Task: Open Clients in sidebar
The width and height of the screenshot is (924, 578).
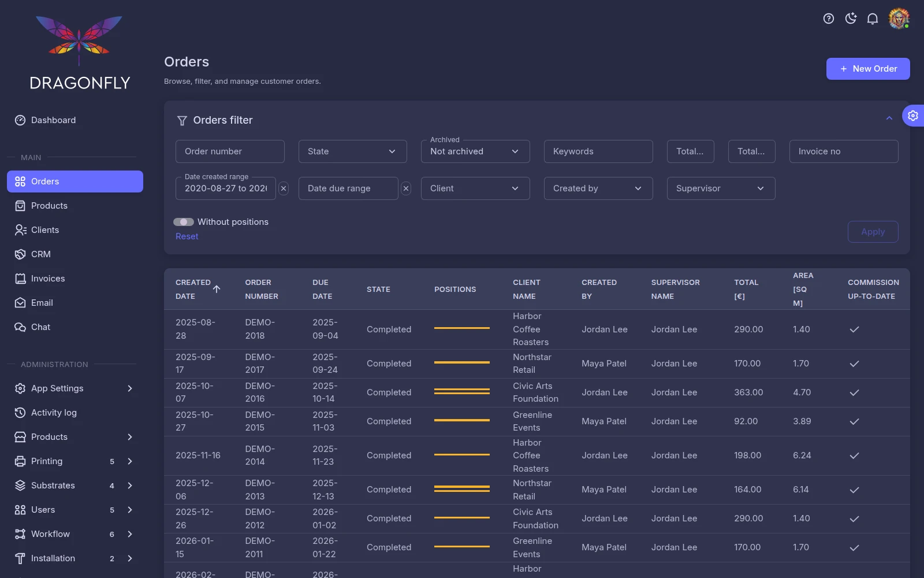Action: (75, 230)
